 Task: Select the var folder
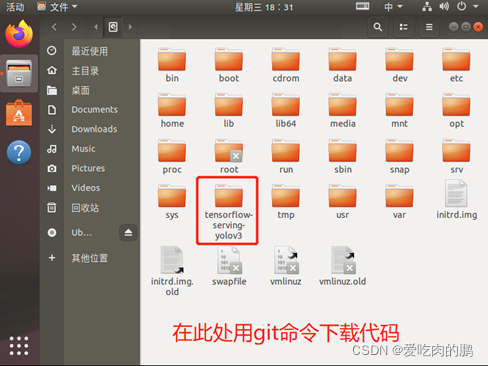[x=399, y=201]
